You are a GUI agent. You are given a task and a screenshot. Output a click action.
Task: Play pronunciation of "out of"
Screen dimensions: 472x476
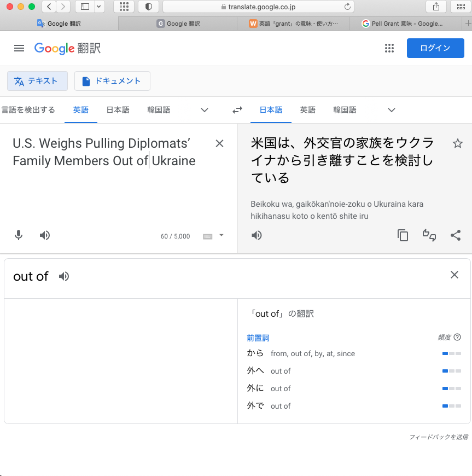pyautogui.click(x=64, y=276)
